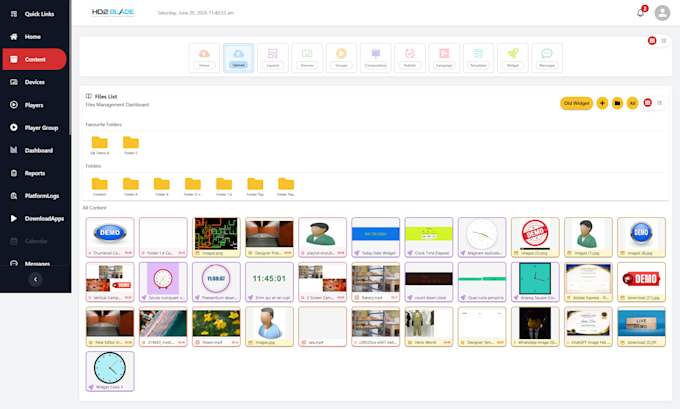This screenshot has width=680, height=409.
Task: Open the Clock Time Elapsed widget card
Action: click(x=428, y=237)
